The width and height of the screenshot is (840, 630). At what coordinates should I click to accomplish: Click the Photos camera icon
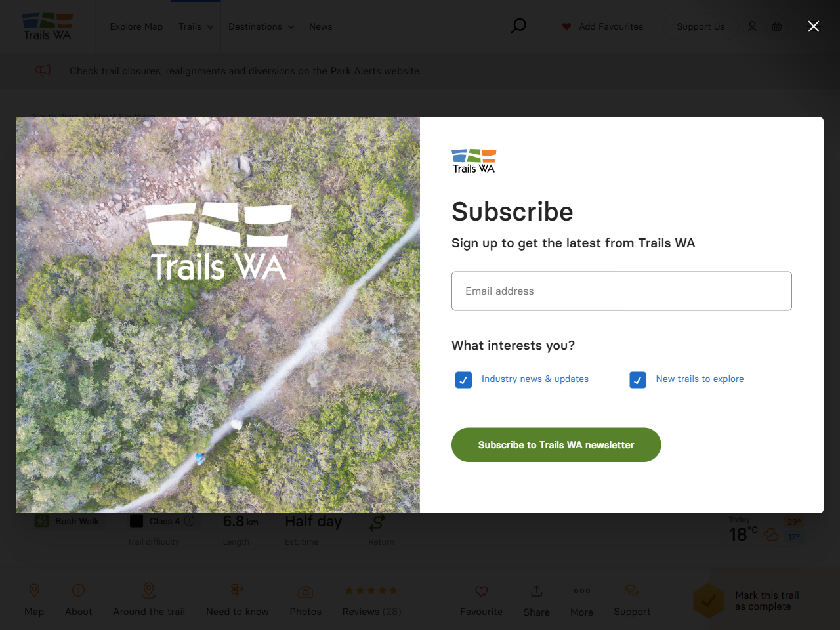pyautogui.click(x=305, y=592)
